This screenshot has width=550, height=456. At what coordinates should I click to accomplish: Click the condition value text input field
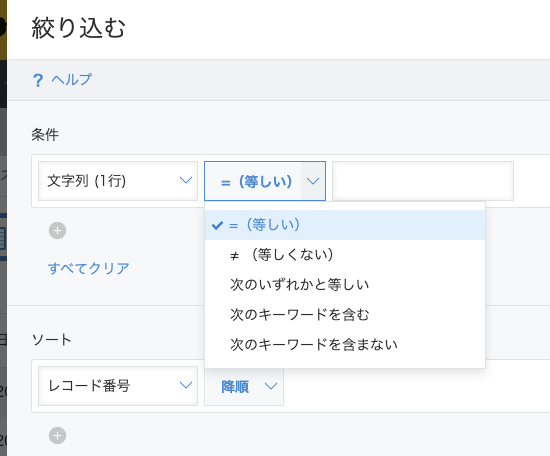pos(423,181)
